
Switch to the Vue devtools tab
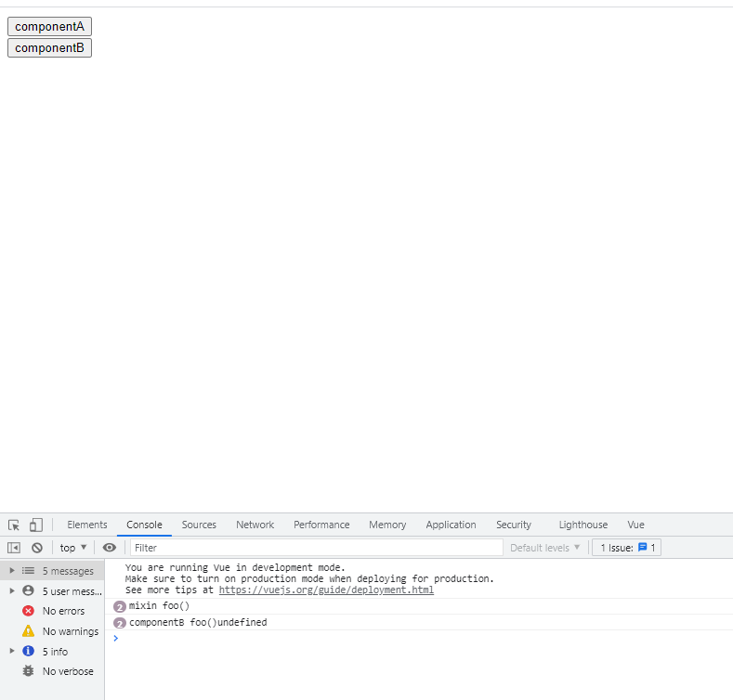pos(635,525)
